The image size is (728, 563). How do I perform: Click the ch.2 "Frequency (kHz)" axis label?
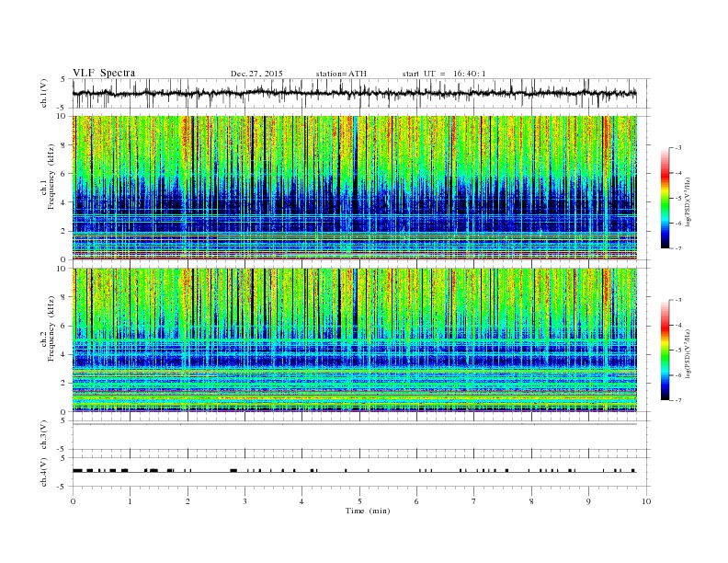tap(51, 327)
